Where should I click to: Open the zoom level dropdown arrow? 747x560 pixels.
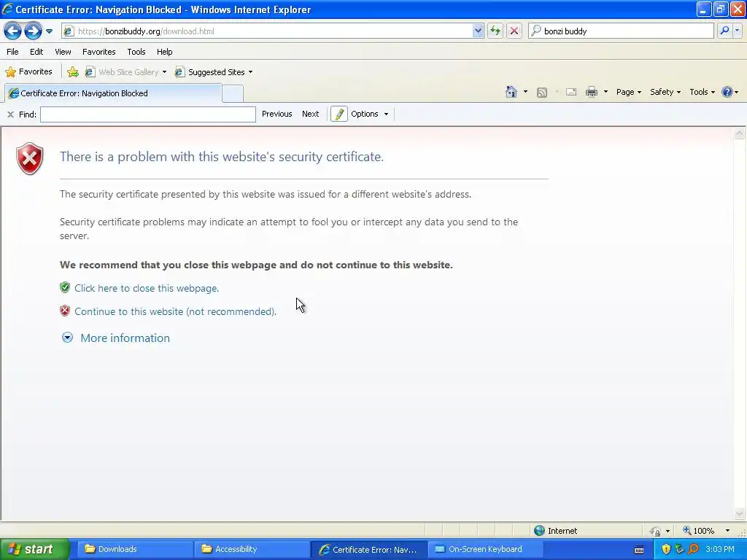tap(727, 531)
